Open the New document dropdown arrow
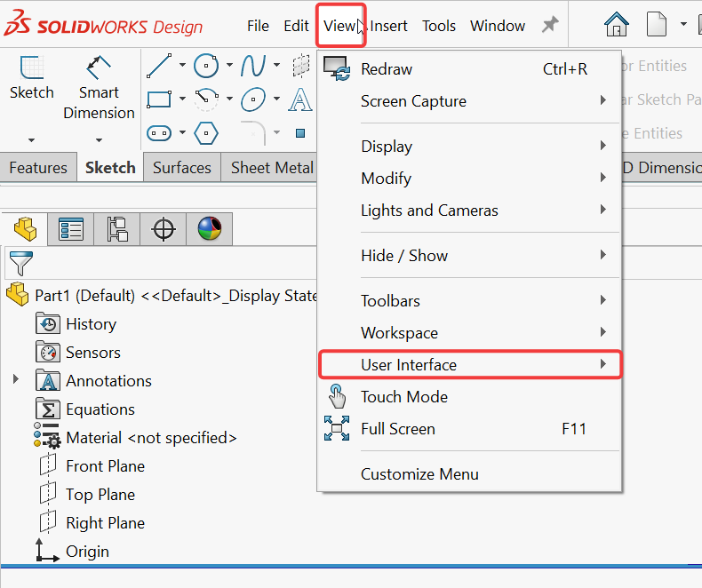This screenshot has width=702, height=588. tap(683, 24)
